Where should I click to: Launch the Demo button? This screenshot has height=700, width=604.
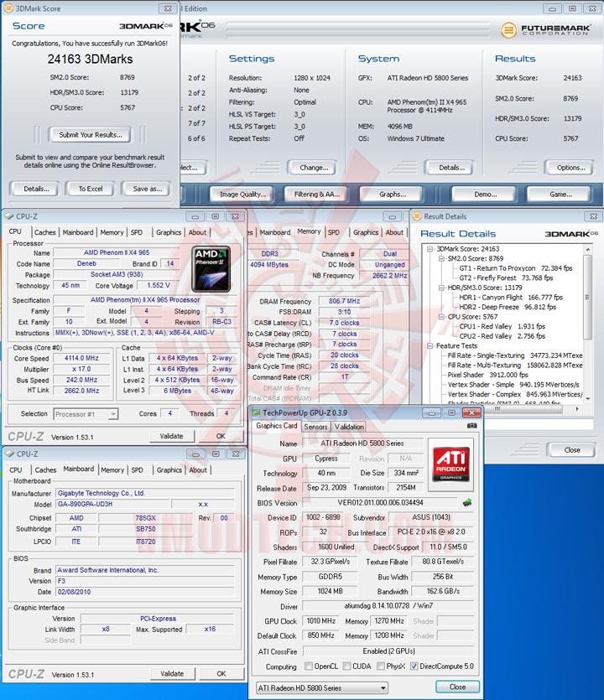485,194
